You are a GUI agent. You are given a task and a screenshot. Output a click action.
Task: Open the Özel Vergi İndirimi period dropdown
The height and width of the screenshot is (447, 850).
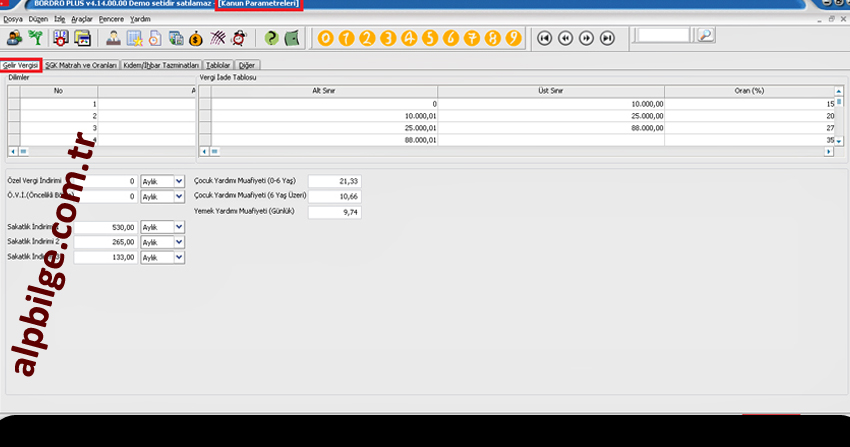click(179, 181)
